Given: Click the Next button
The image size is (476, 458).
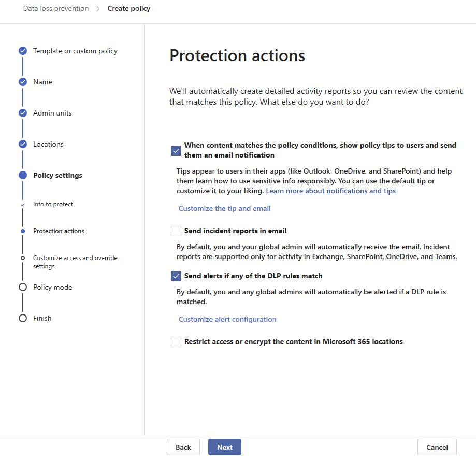Looking at the screenshot, I should pos(225,447).
